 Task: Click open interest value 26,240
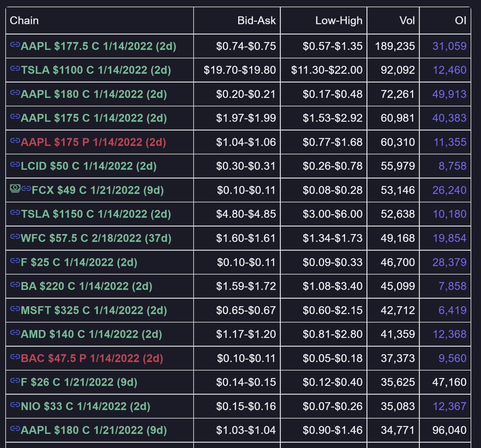(449, 190)
